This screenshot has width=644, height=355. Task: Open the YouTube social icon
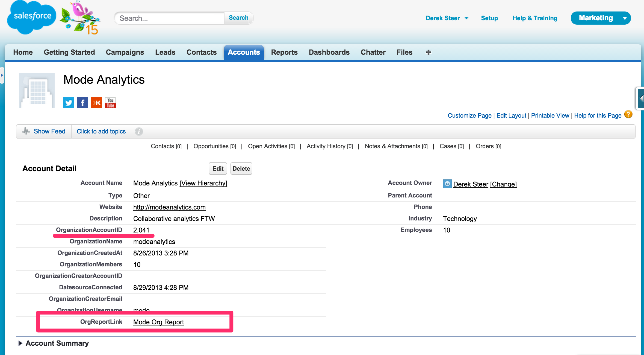pyautogui.click(x=110, y=103)
